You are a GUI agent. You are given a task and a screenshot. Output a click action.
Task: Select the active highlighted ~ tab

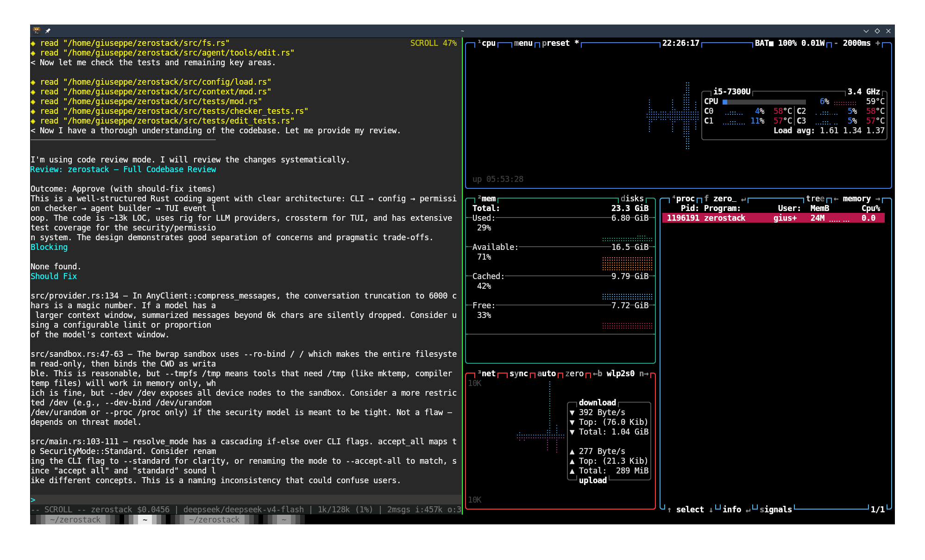point(145,520)
